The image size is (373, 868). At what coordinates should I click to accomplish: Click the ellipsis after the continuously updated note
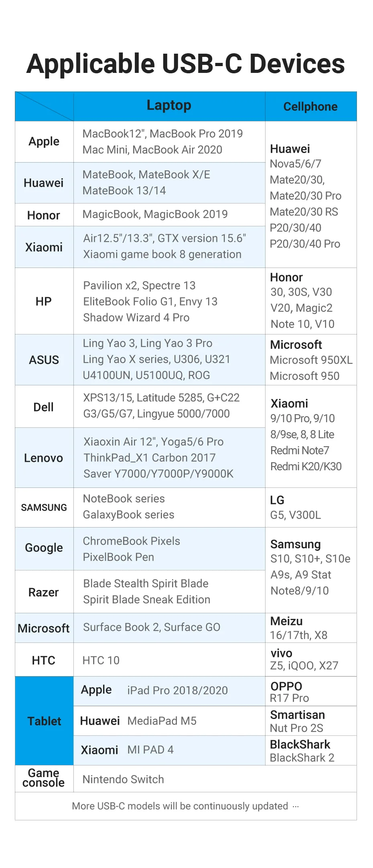pyautogui.click(x=296, y=806)
